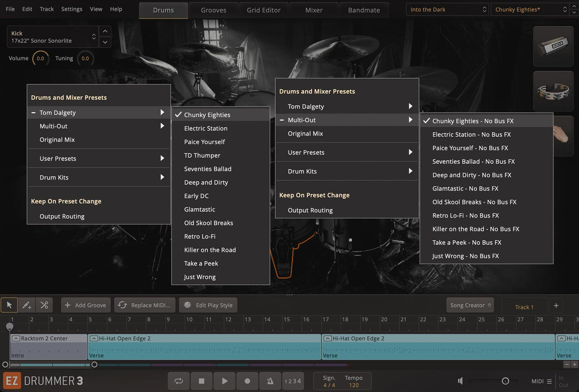This screenshot has width=579, height=392.
Task: Choose the Electric Station preset
Action: click(x=221, y=128)
